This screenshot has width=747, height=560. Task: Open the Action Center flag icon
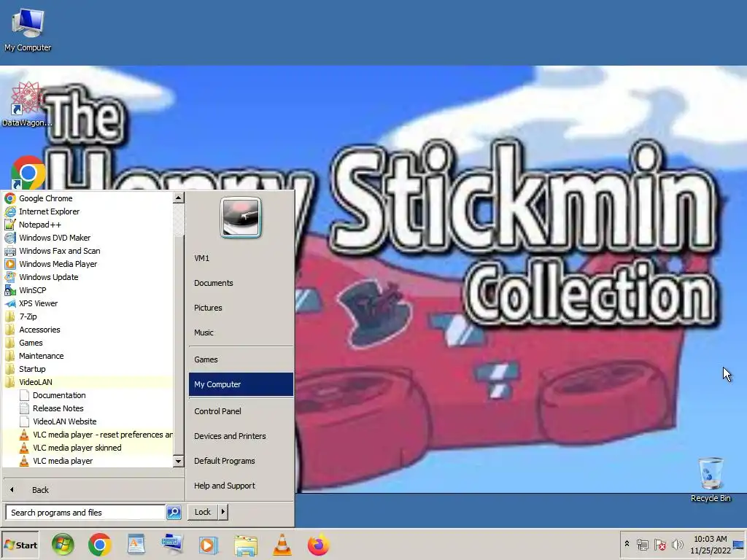pyautogui.click(x=659, y=545)
